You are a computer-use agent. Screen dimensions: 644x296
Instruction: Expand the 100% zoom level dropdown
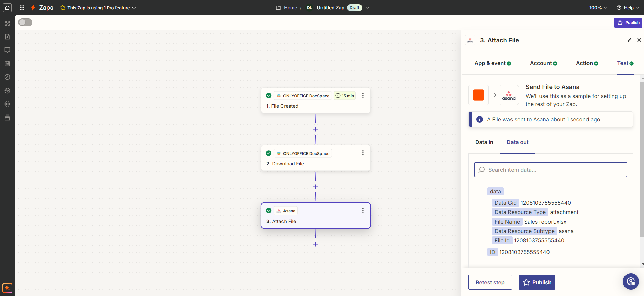click(598, 8)
